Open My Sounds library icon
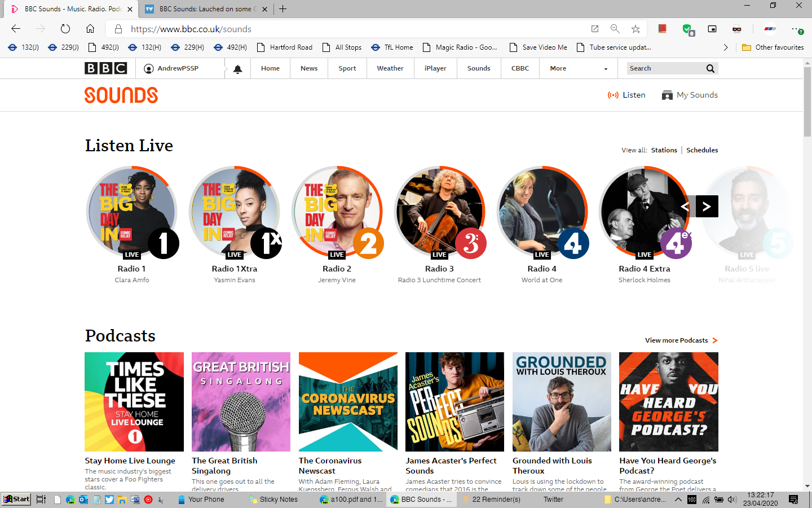812x508 pixels. 667,95
